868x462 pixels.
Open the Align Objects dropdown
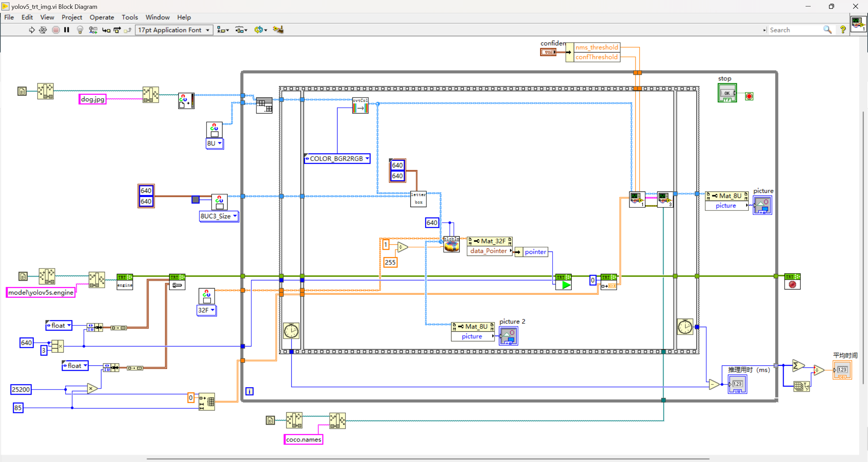coord(223,30)
